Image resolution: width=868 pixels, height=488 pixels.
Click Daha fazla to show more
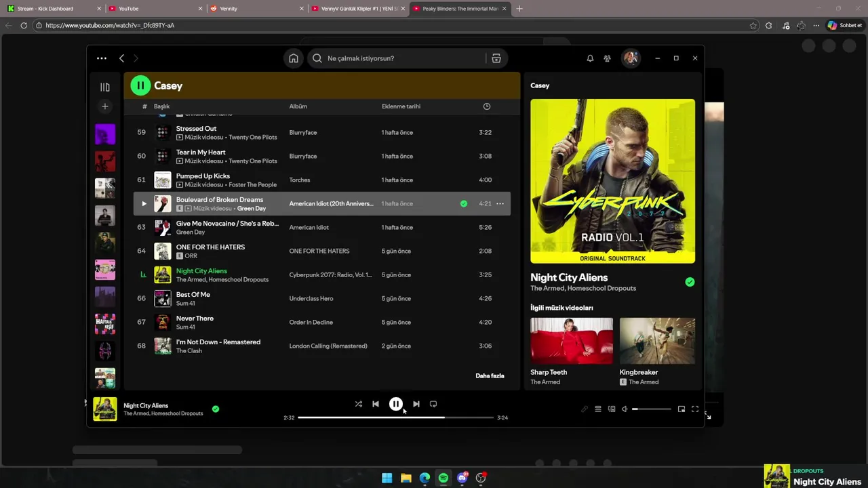pyautogui.click(x=490, y=375)
